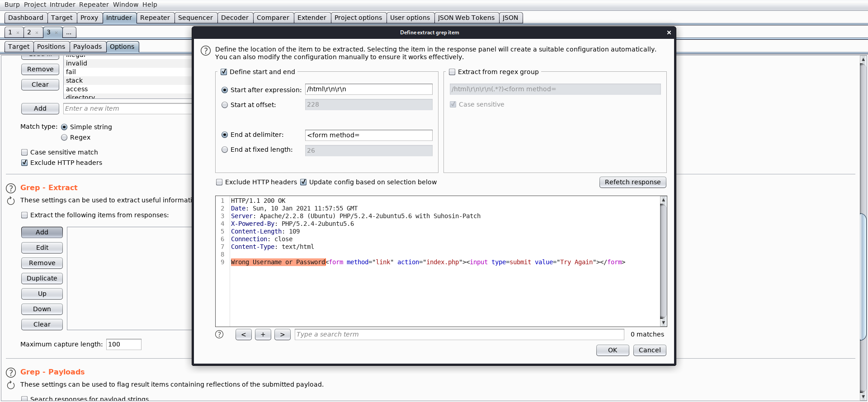Click next match arrow button

tap(283, 335)
